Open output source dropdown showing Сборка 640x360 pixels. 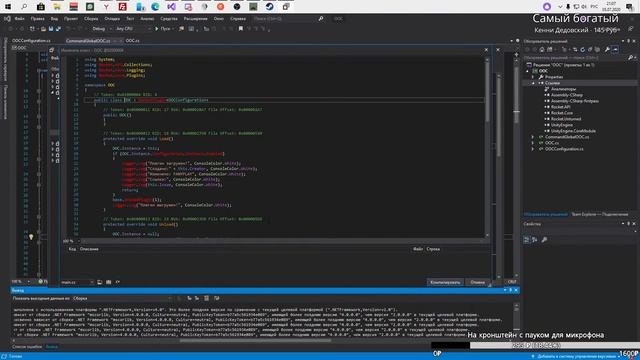click(122, 298)
